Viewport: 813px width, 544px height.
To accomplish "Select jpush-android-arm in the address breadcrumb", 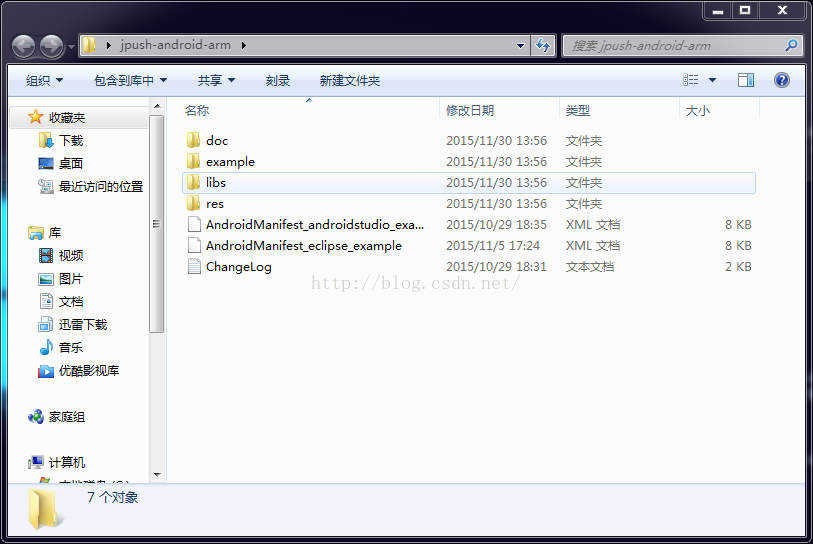I will 175,45.
